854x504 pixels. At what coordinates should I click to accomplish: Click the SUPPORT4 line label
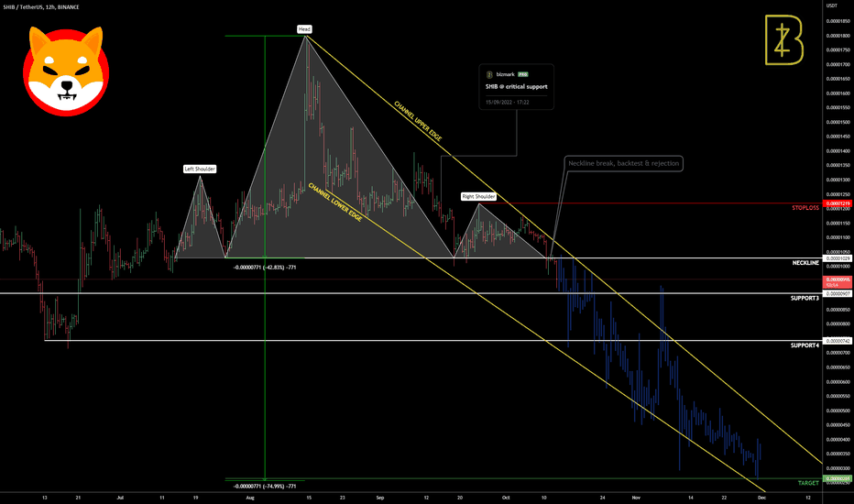pyautogui.click(x=805, y=345)
